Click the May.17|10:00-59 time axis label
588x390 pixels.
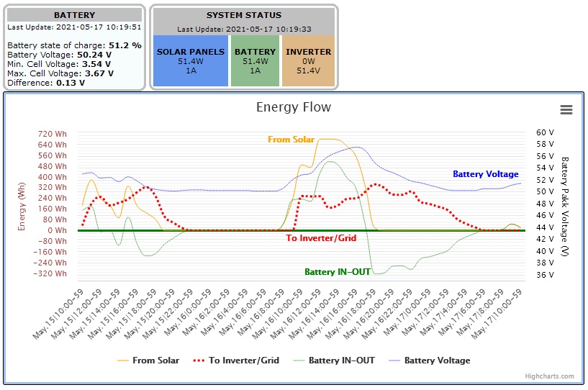point(497,314)
